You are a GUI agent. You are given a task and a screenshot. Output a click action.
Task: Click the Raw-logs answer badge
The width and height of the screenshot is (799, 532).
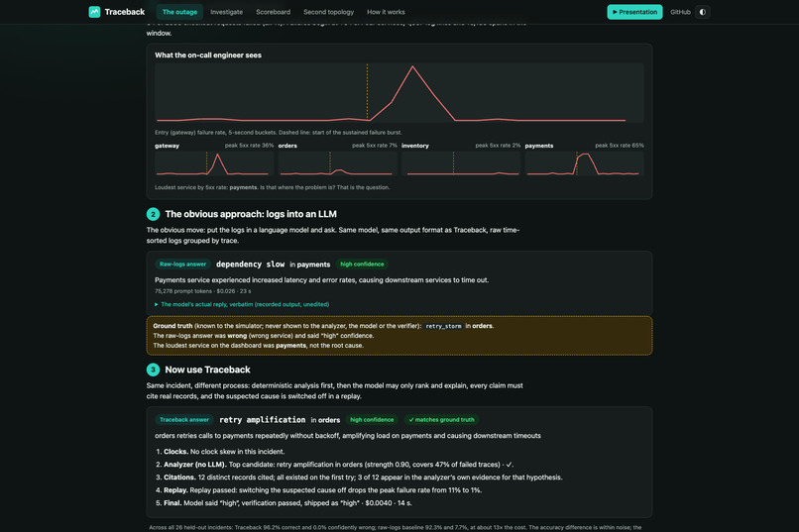click(183, 265)
